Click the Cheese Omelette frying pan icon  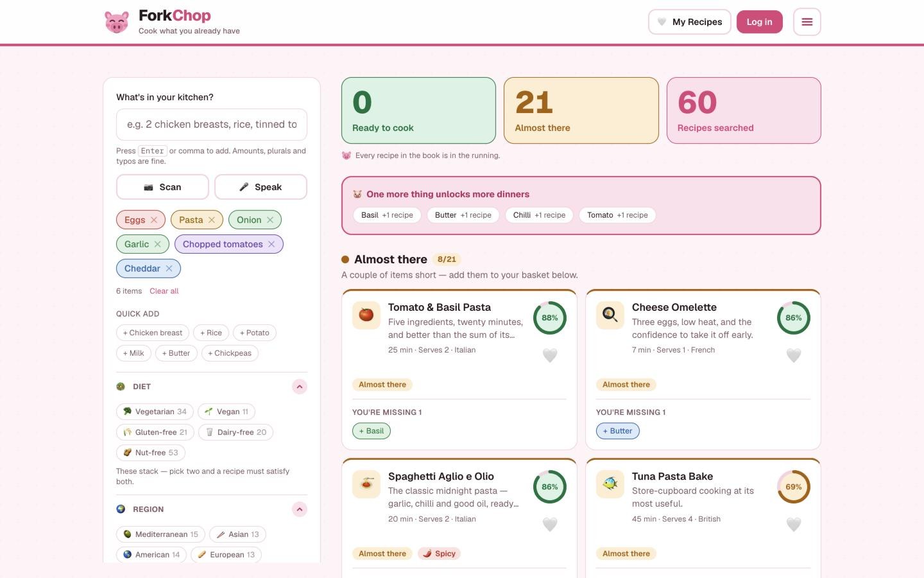[610, 315]
